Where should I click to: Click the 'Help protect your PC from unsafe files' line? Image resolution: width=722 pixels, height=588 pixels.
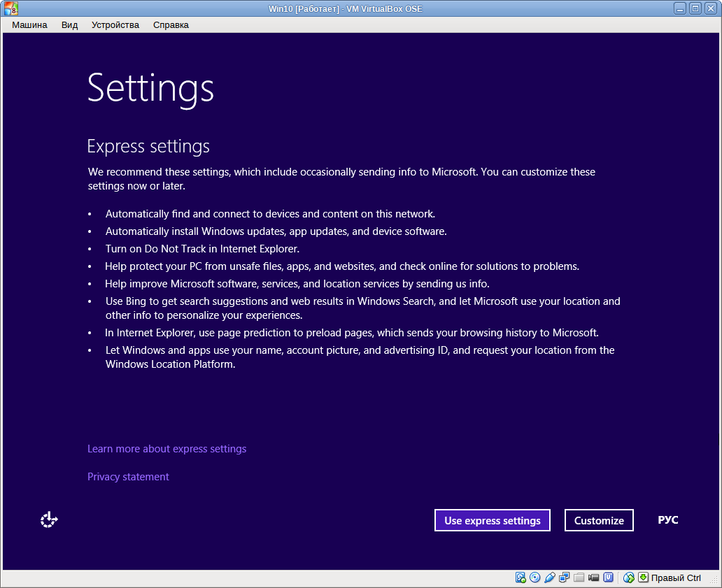[x=342, y=266]
